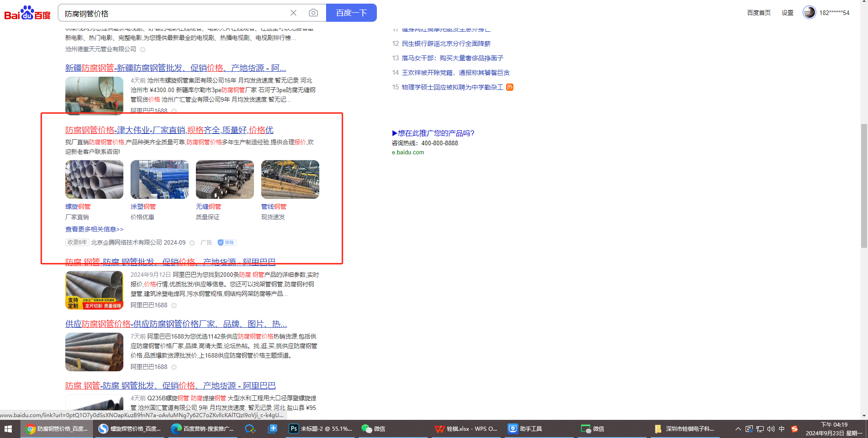The height and width of the screenshot is (438, 868).
Task: Open the thumbnail of the 供应防腐钢管价格 result
Action: (x=94, y=352)
